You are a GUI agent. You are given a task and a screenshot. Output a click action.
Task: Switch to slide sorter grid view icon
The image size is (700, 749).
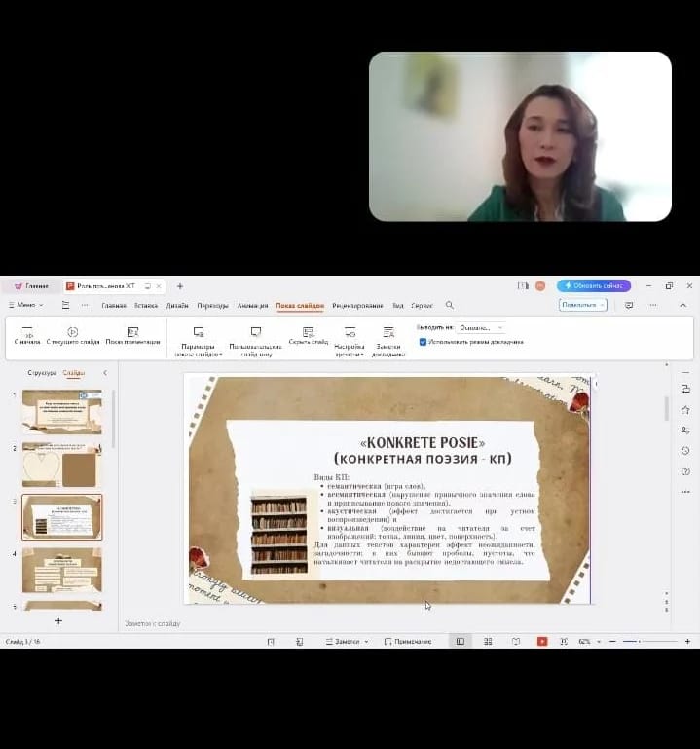(x=488, y=642)
